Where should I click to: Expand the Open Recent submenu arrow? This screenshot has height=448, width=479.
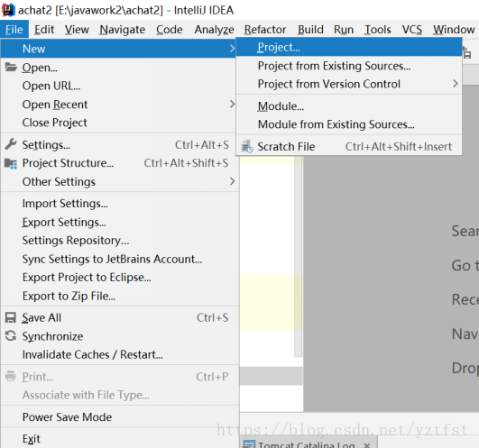click(232, 105)
